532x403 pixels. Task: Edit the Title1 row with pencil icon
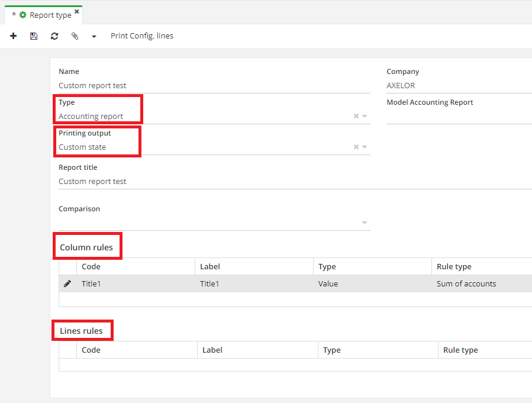coord(67,284)
